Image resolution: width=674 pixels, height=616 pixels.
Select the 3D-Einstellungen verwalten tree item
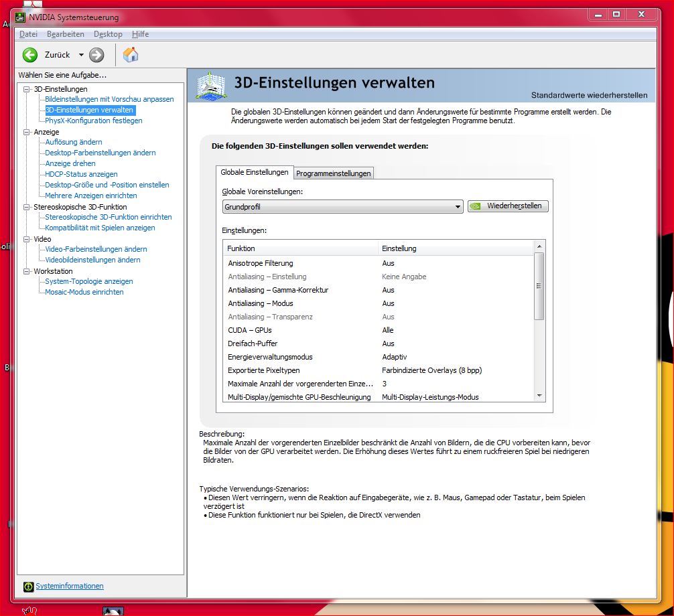[90, 110]
